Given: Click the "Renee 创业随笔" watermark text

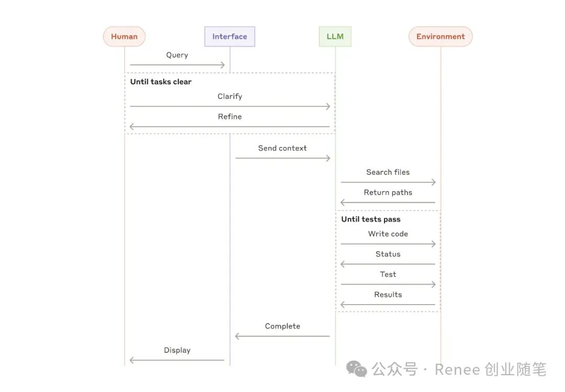Looking at the screenshot, I should 490,370.
